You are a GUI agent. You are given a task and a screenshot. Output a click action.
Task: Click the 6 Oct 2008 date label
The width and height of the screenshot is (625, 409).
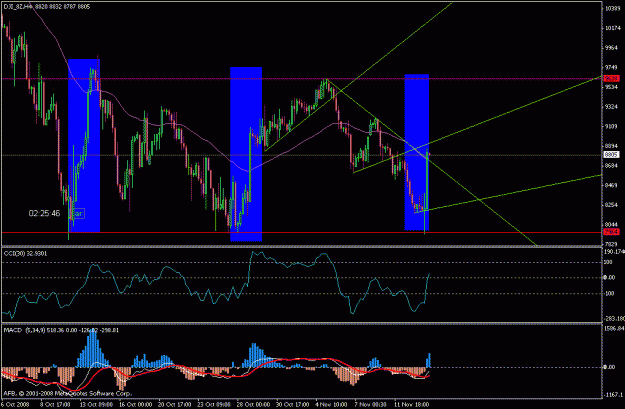pos(15,404)
